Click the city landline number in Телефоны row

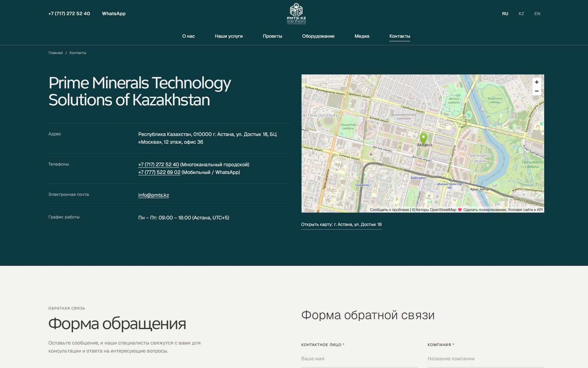pyautogui.click(x=159, y=165)
